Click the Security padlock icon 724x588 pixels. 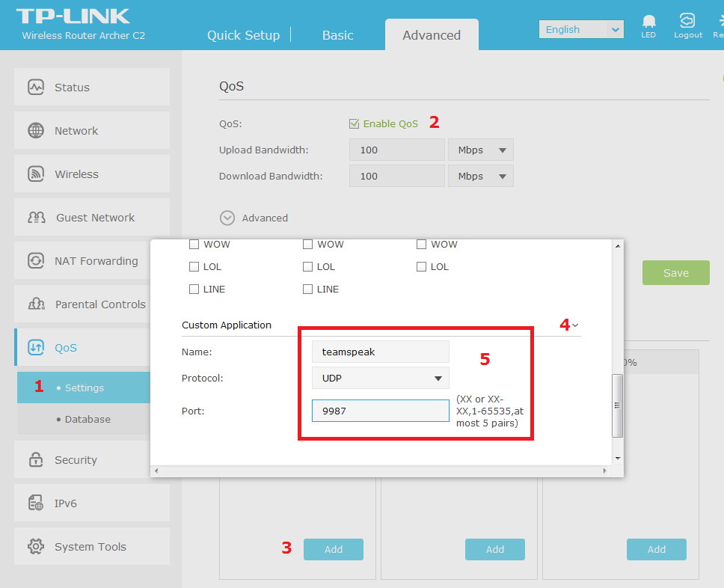[36, 460]
